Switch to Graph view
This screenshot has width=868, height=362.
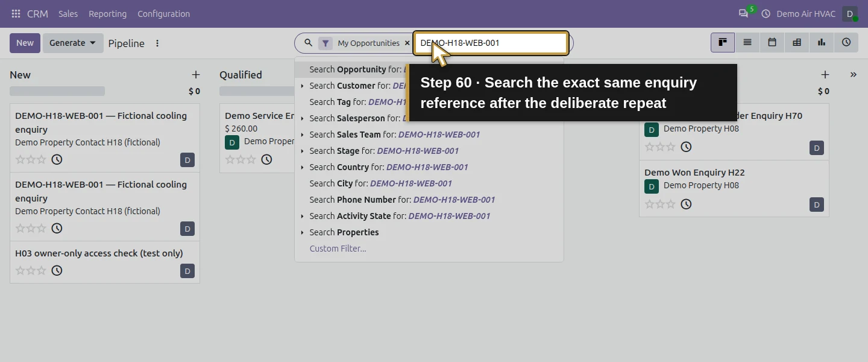pos(822,42)
